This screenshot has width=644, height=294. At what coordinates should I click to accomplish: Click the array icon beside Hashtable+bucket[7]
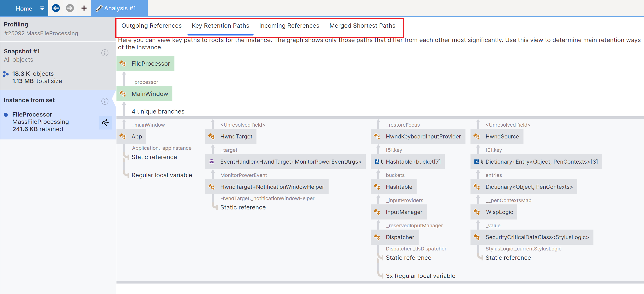tap(377, 162)
